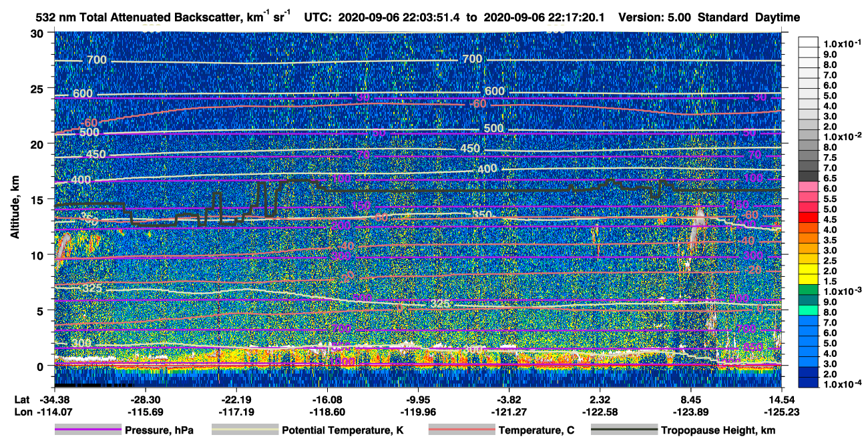
Task: Click the Tropopause Height legend swatch
Action: (x=624, y=430)
